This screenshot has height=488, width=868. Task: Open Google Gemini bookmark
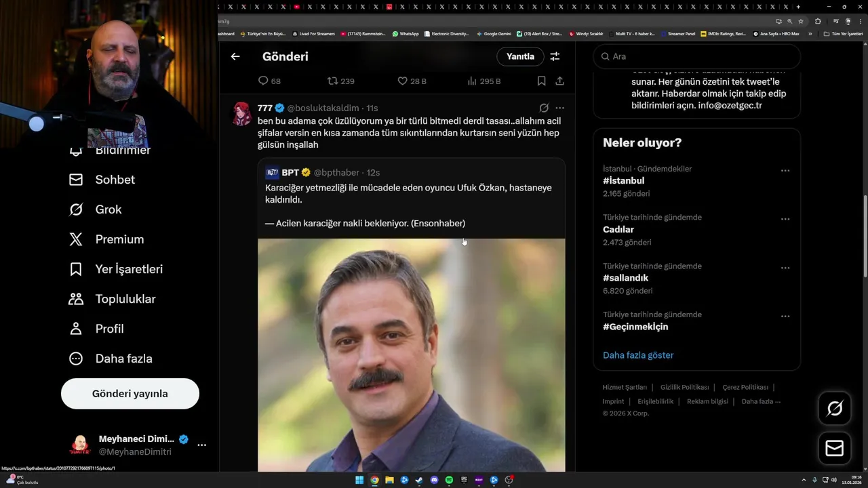(x=494, y=33)
